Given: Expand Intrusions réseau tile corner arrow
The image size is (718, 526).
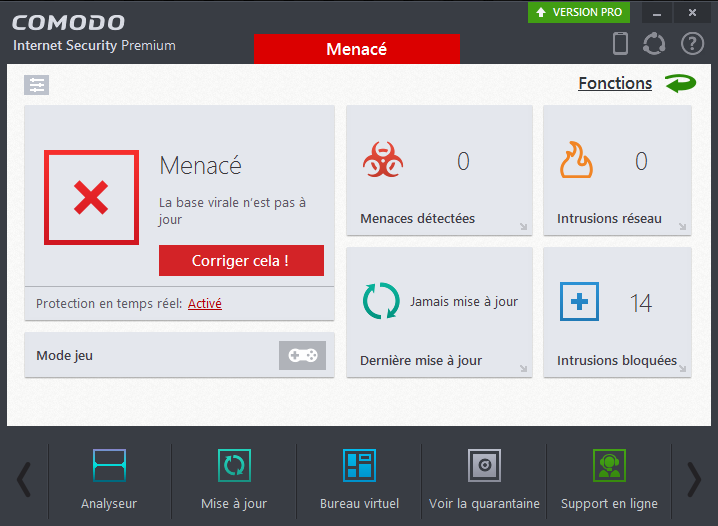Looking at the screenshot, I should pyautogui.click(x=682, y=227).
